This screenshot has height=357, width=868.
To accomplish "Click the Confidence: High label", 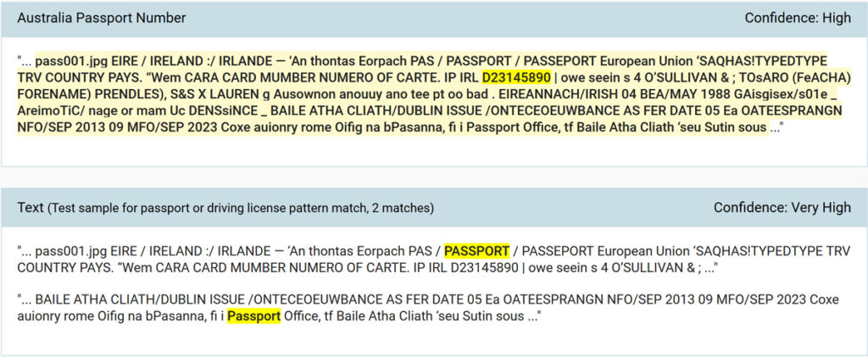I will click(x=798, y=19).
